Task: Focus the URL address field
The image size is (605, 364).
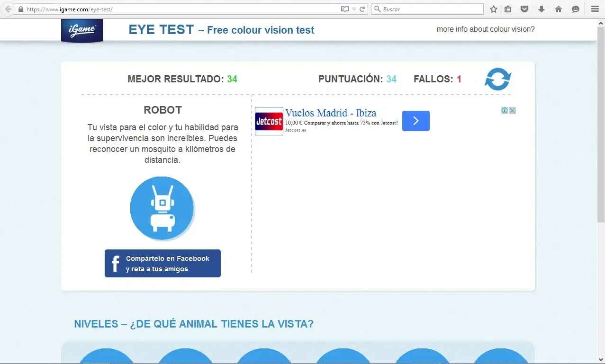Action: point(182,9)
